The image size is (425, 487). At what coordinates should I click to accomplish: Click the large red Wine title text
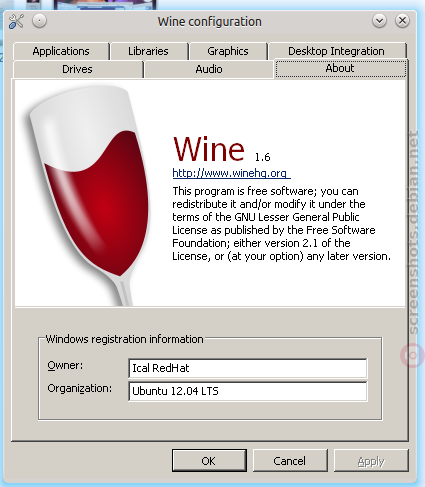[x=209, y=149]
